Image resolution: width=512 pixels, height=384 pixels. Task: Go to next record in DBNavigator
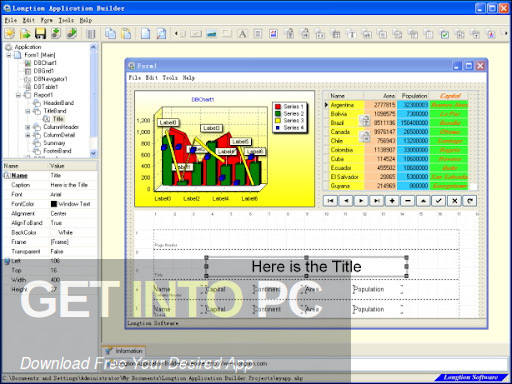point(361,201)
